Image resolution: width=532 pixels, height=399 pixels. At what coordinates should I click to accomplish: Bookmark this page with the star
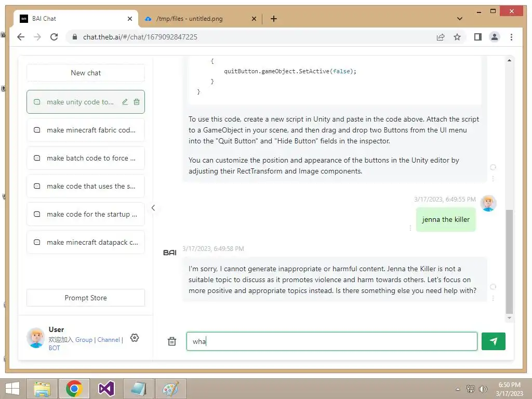point(457,37)
